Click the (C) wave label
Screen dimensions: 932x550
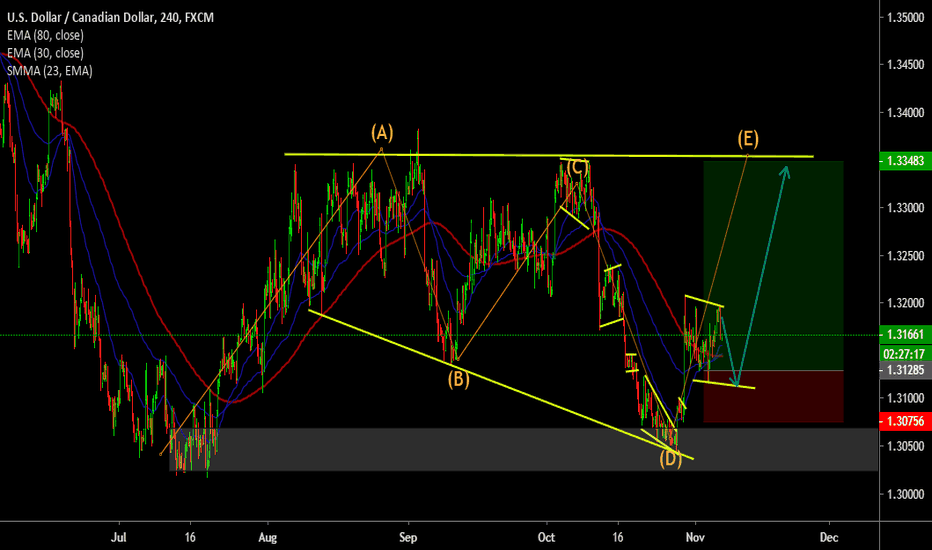[577, 167]
